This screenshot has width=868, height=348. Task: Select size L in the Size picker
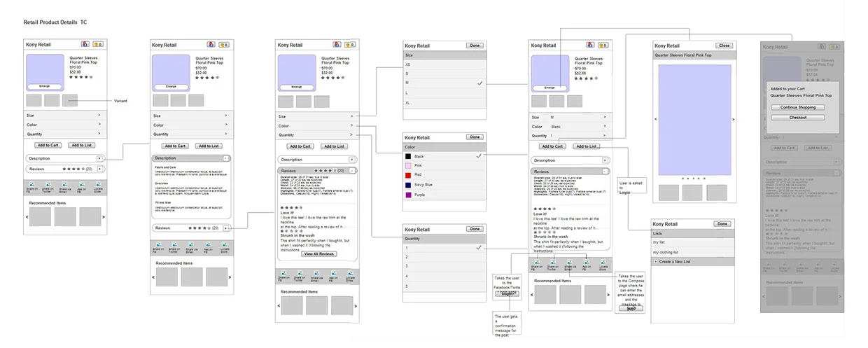tap(444, 92)
